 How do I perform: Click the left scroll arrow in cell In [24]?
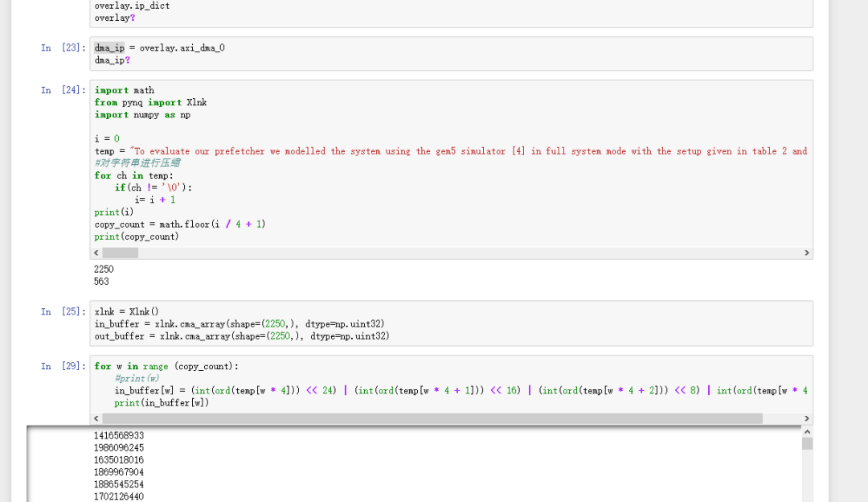96,253
